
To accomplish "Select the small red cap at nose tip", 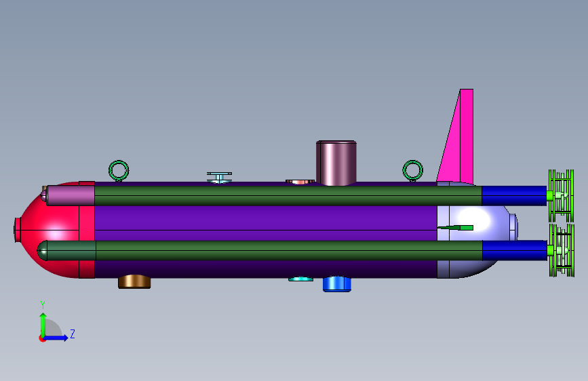I will (17, 230).
